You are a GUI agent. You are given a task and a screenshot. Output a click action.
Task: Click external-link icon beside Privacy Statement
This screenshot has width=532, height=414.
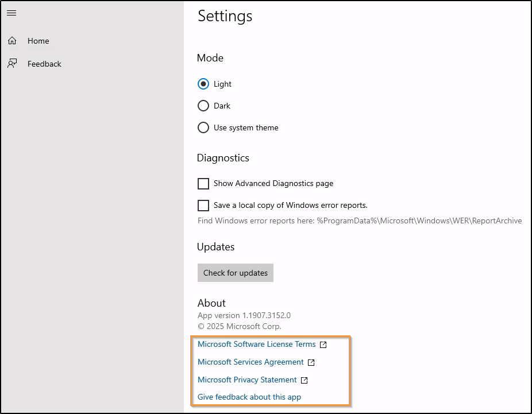304,380
